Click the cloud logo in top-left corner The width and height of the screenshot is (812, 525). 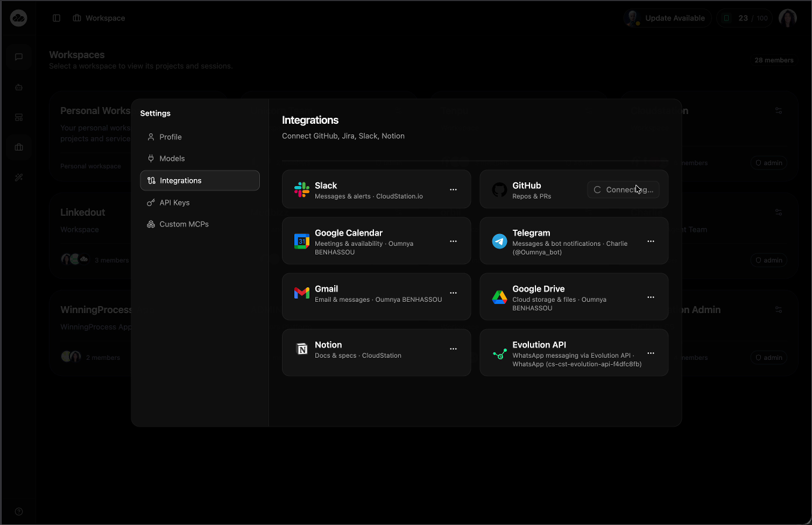coord(18,18)
